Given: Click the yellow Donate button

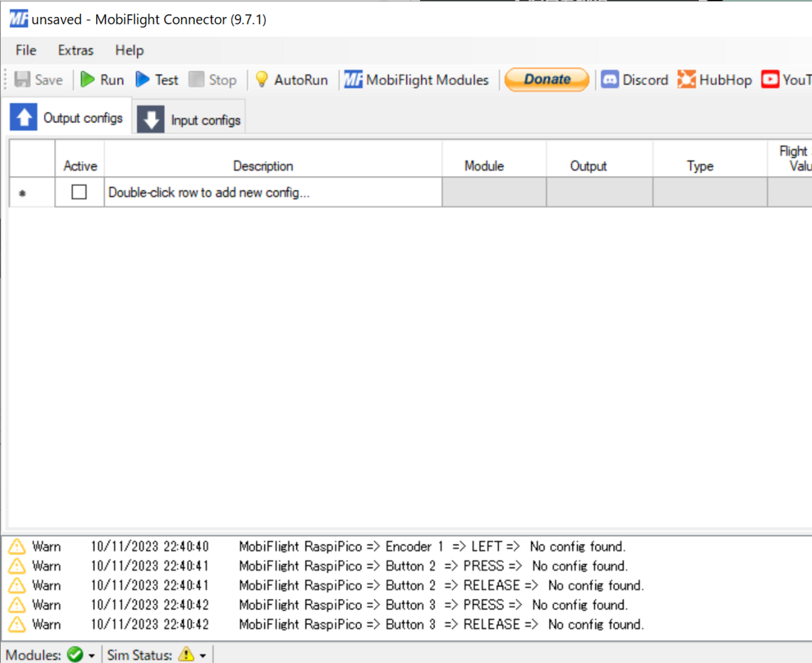Looking at the screenshot, I should (x=547, y=79).
